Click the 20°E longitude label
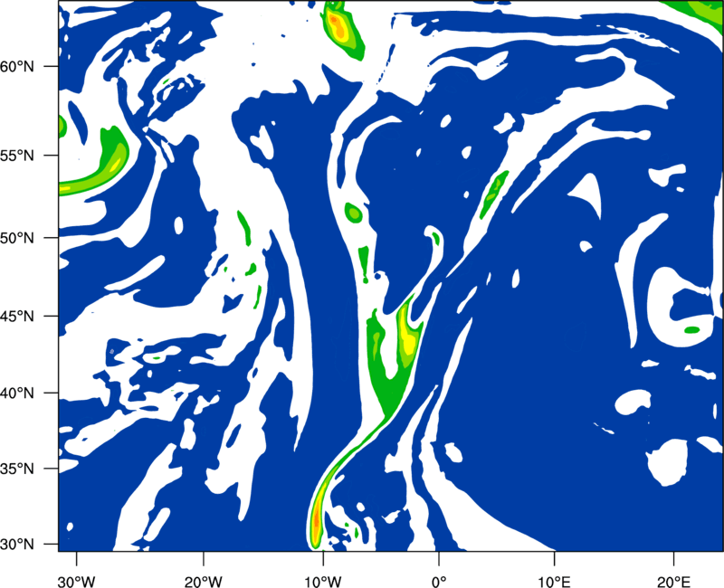This screenshot has width=724, height=588. click(x=673, y=582)
